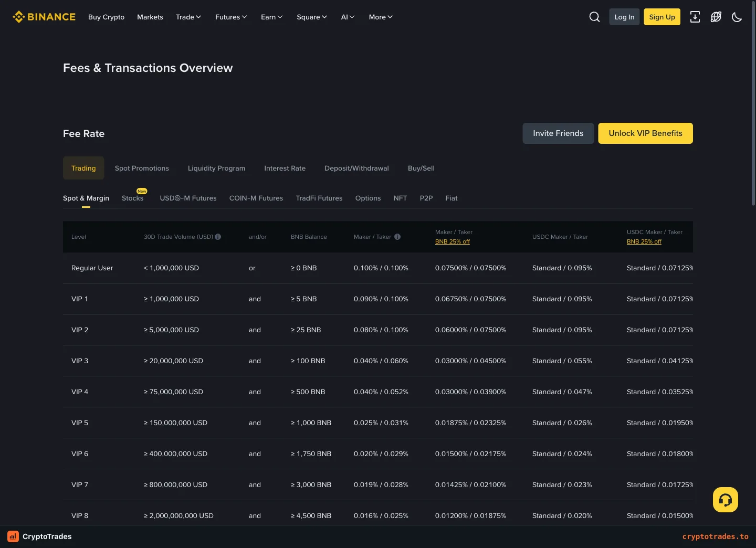Click info icon next to Maker / Taker

[x=397, y=237]
